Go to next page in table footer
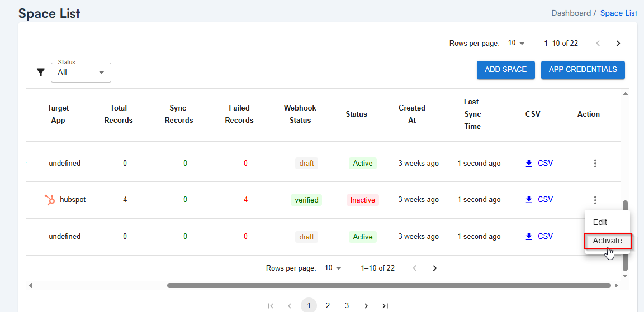Screen dimensions: 644x312 434,268
